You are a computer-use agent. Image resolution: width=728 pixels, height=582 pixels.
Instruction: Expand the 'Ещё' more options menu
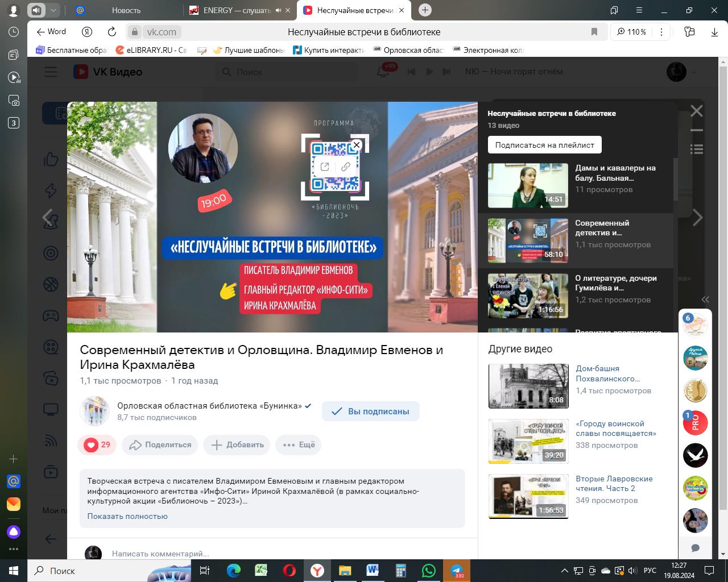click(x=299, y=444)
